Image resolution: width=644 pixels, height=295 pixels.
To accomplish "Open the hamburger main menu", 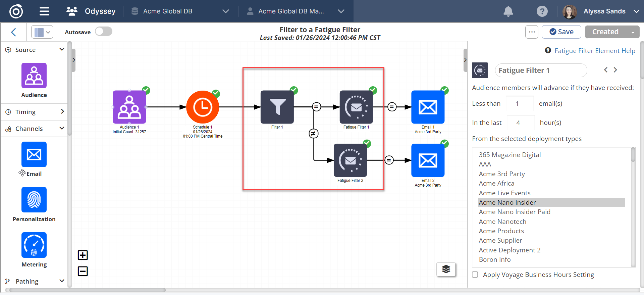I will (44, 11).
